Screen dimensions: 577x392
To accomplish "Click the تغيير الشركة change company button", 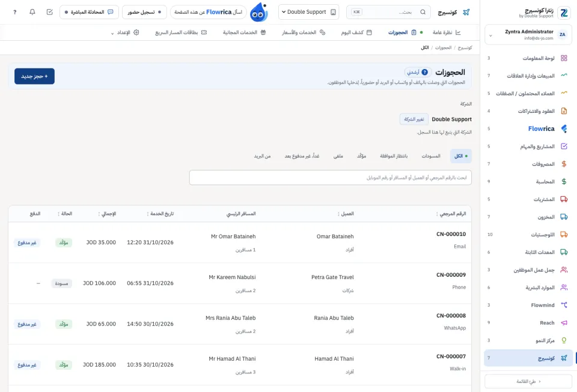I will (414, 119).
